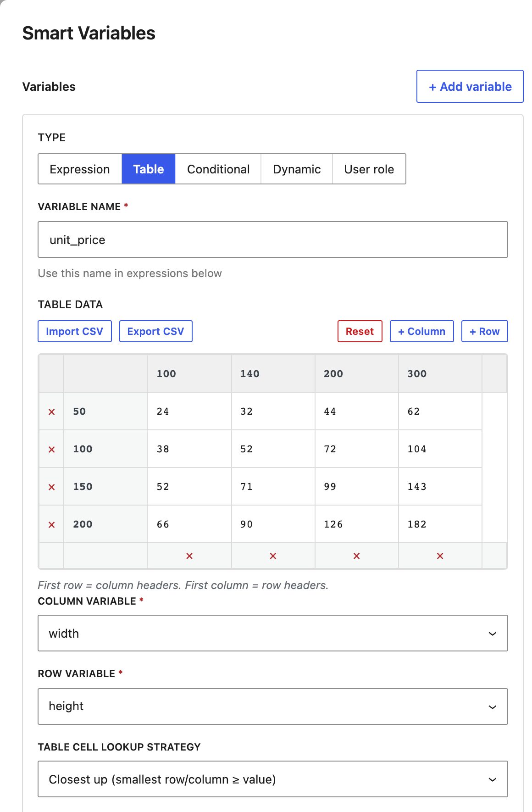Switch type to User role

click(x=369, y=169)
